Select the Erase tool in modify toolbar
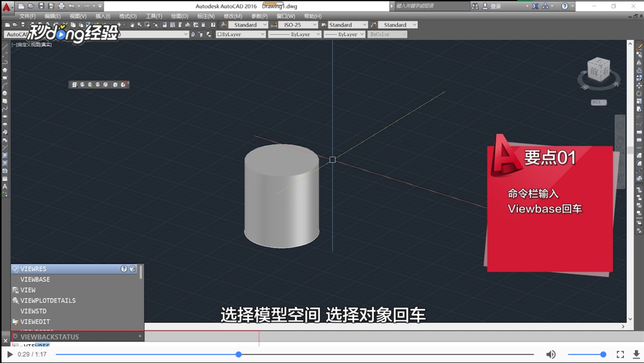 pyautogui.click(x=639, y=46)
